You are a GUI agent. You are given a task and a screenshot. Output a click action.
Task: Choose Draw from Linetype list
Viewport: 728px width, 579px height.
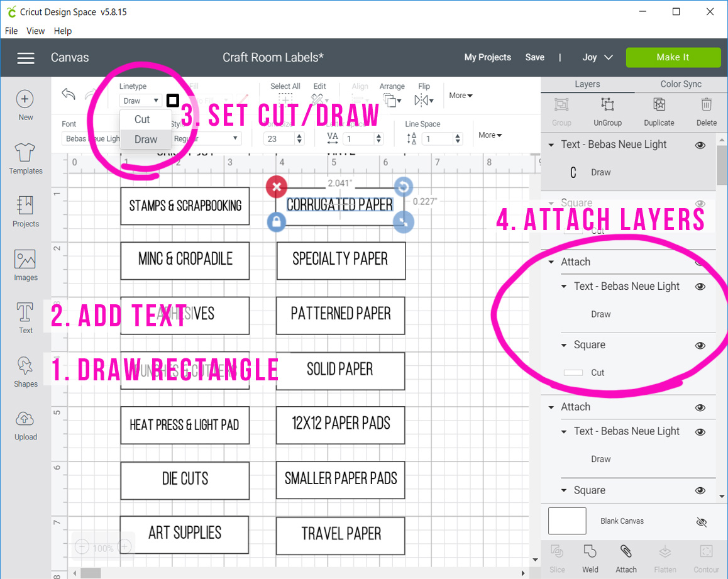[146, 140]
